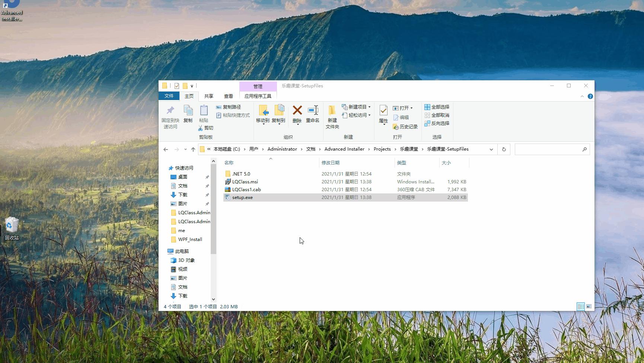Viewport: 644px width, 363px height.
Task: Open the address bar history dropdown
Action: (x=491, y=149)
